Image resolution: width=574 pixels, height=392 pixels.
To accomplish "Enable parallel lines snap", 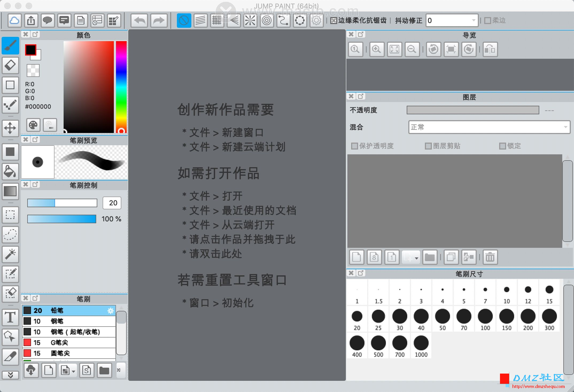I will (x=200, y=20).
